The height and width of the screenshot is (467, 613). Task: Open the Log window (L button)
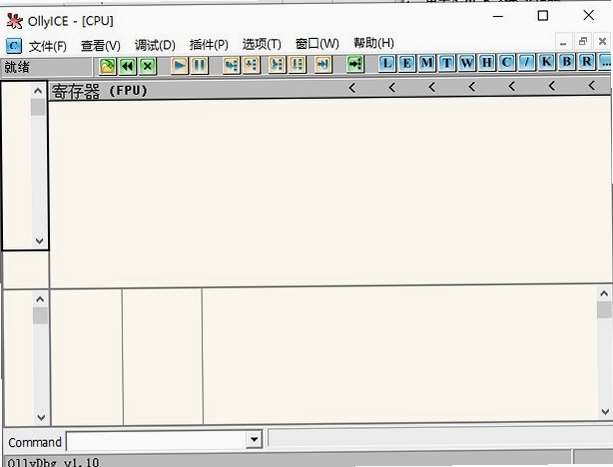[387, 63]
